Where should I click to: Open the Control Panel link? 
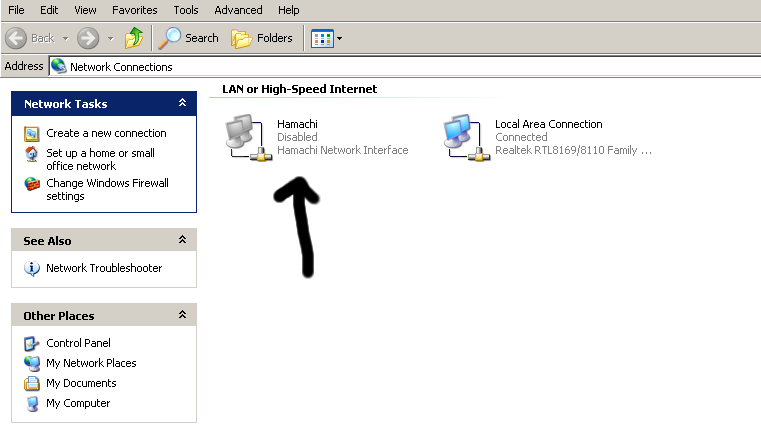(78, 343)
